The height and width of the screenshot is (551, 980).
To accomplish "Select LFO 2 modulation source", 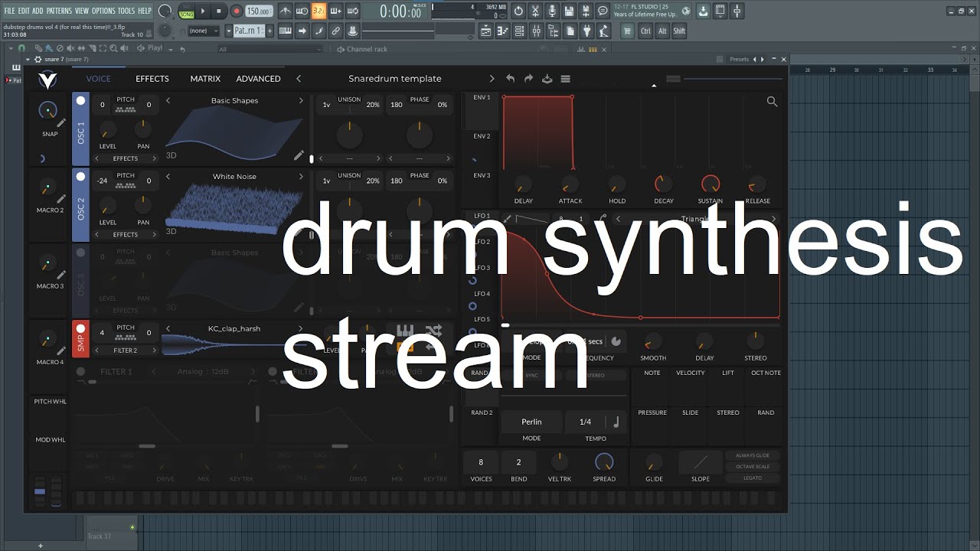I will [482, 242].
